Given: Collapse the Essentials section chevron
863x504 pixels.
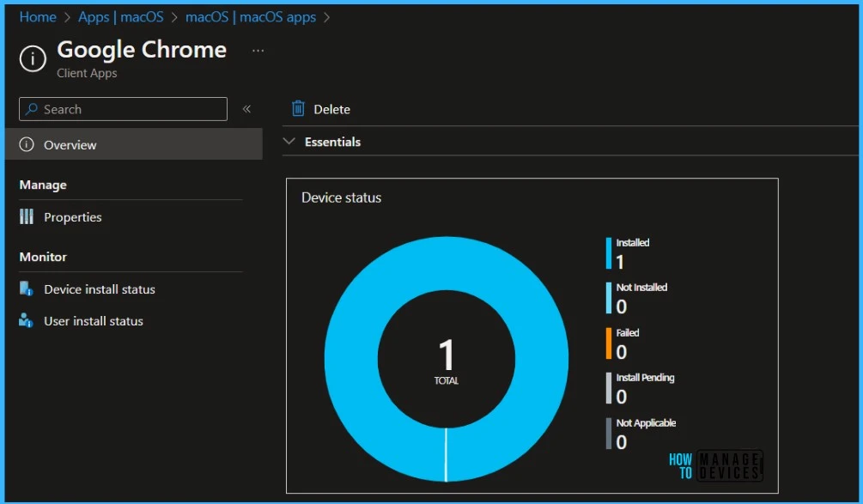Looking at the screenshot, I should tap(289, 142).
